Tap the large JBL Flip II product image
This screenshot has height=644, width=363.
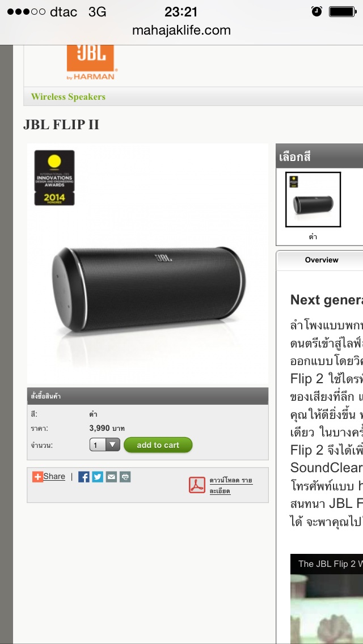pyautogui.click(x=147, y=264)
